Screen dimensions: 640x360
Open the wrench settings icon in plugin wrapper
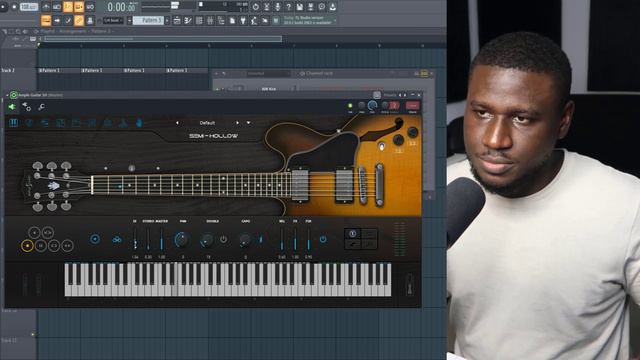pyautogui.click(x=41, y=107)
